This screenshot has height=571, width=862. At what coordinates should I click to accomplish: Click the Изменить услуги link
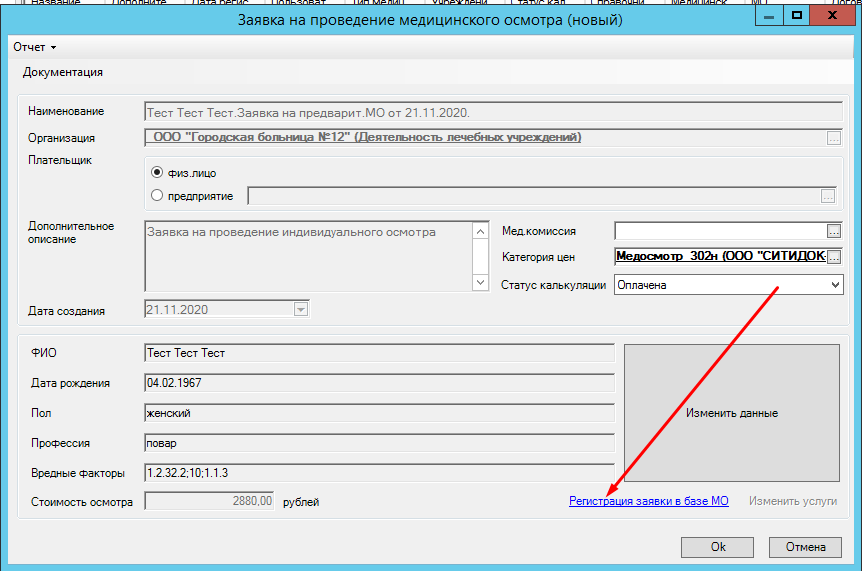[792, 501]
